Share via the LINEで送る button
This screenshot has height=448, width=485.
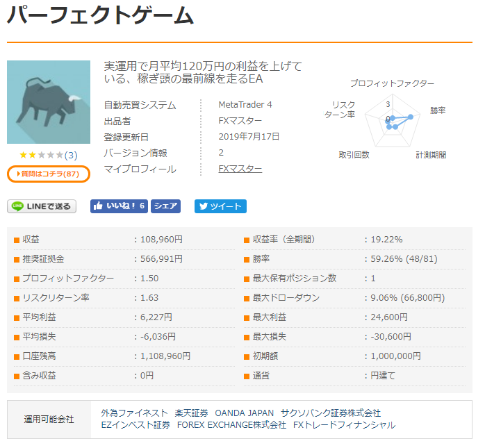pyautogui.click(x=42, y=206)
